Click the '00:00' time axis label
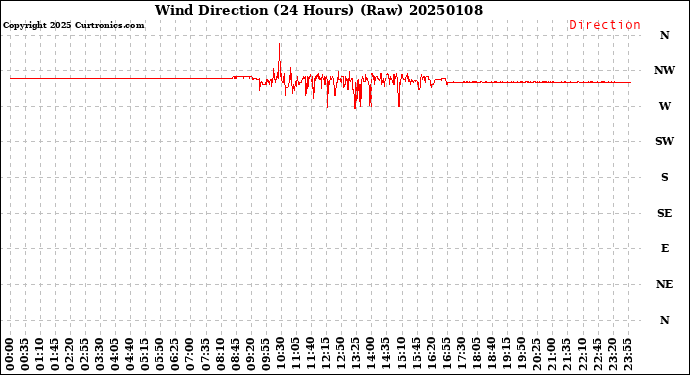This screenshot has height=375, width=690. coord(10,354)
